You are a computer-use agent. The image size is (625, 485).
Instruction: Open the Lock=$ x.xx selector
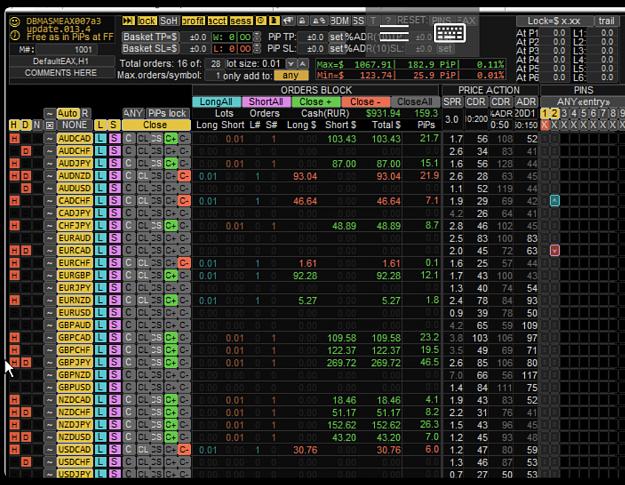click(x=554, y=21)
